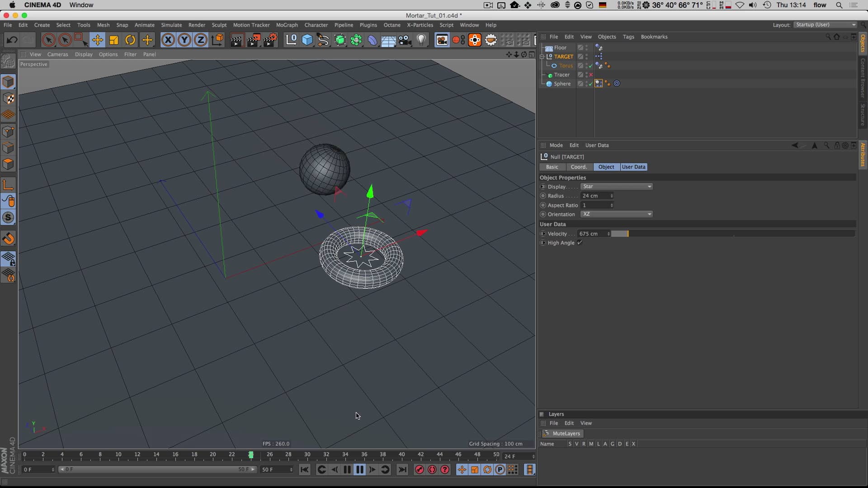This screenshot has width=868, height=488.
Task: Disable the Torus green checkmark toggle
Action: (x=590, y=66)
